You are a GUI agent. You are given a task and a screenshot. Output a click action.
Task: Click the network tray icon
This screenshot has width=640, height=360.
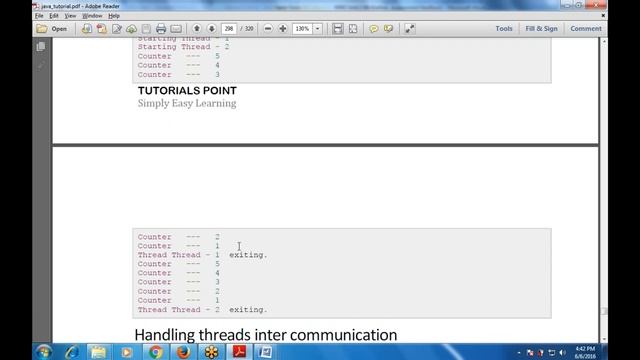click(x=551, y=353)
